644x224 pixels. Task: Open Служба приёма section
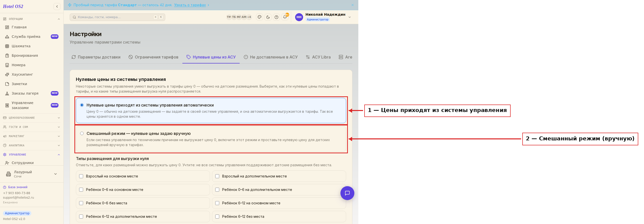coord(32,37)
